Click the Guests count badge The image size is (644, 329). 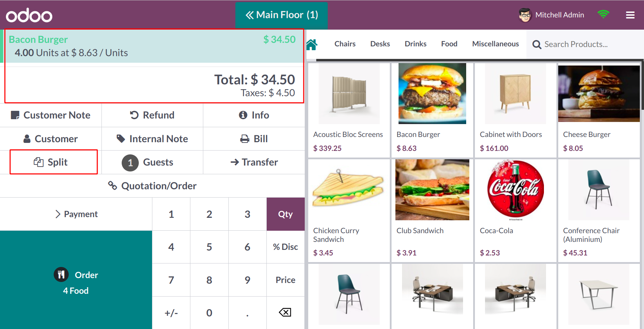tap(130, 163)
